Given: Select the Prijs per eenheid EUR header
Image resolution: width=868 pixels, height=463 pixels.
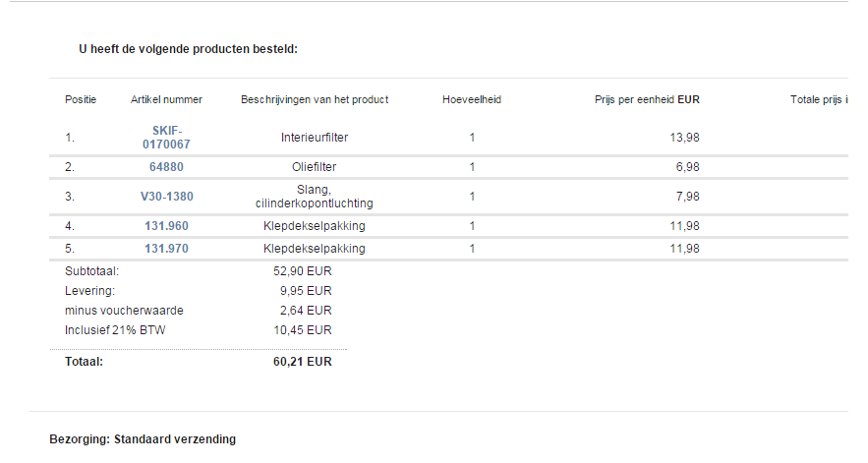Looking at the screenshot, I should coord(647,99).
